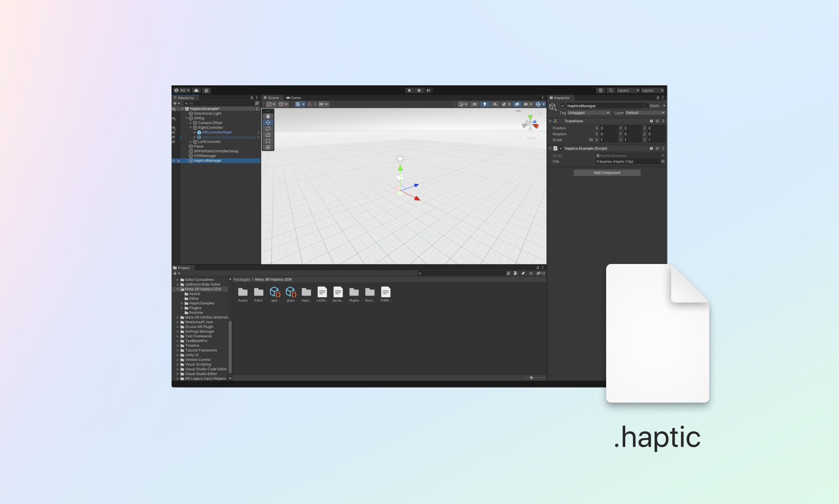Open Transform component presets icon
This screenshot has height=504, width=839.
(x=657, y=121)
